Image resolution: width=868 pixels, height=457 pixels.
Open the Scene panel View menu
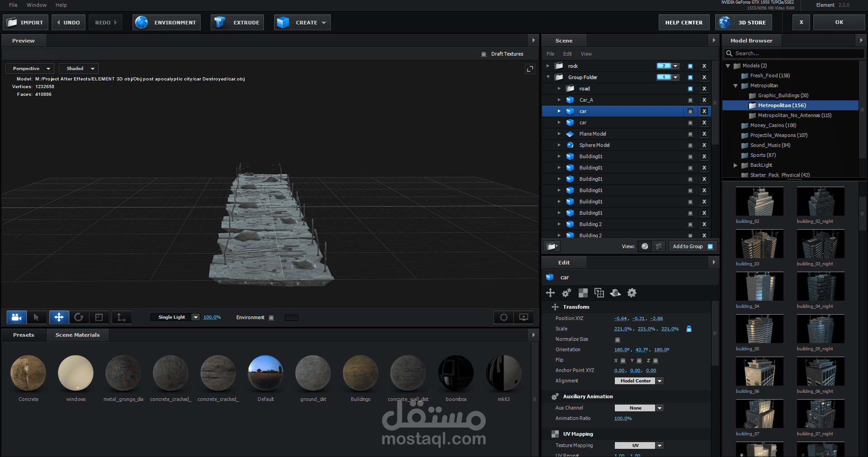point(586,54)
